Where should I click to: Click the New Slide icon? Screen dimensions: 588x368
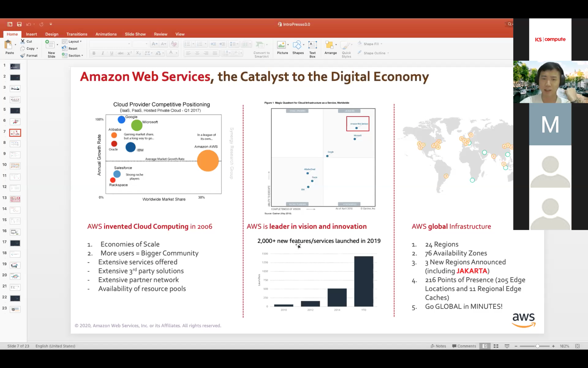50,44
